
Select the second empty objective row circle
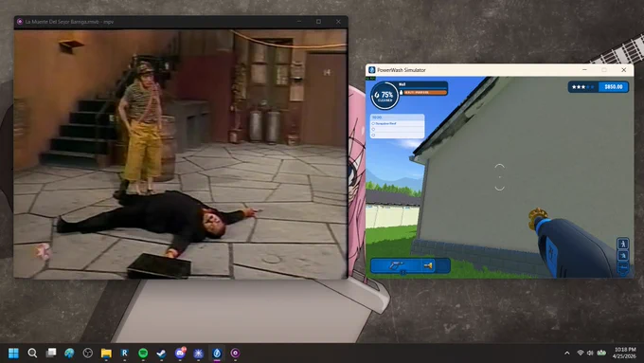point(373,129)
